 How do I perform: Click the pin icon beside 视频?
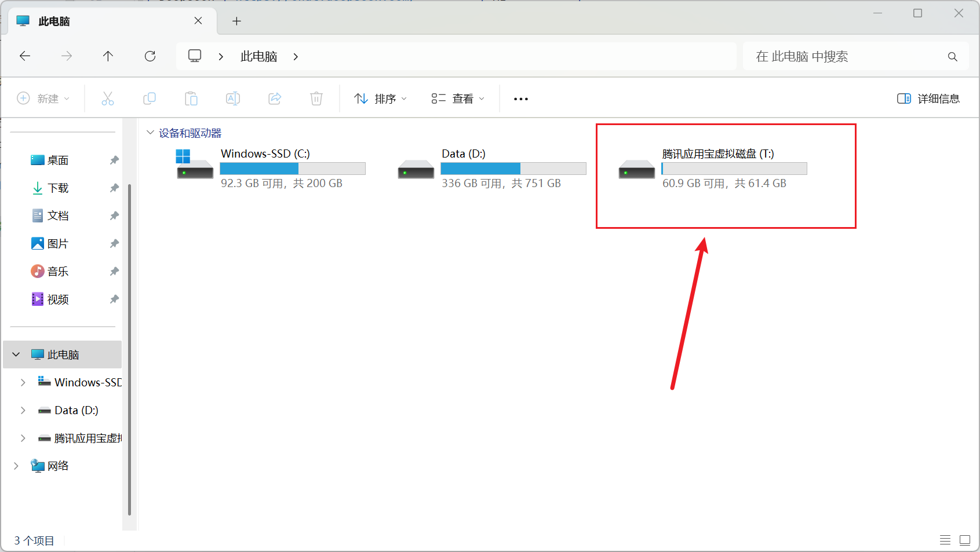pyautogui.click(x=114, y=299)
